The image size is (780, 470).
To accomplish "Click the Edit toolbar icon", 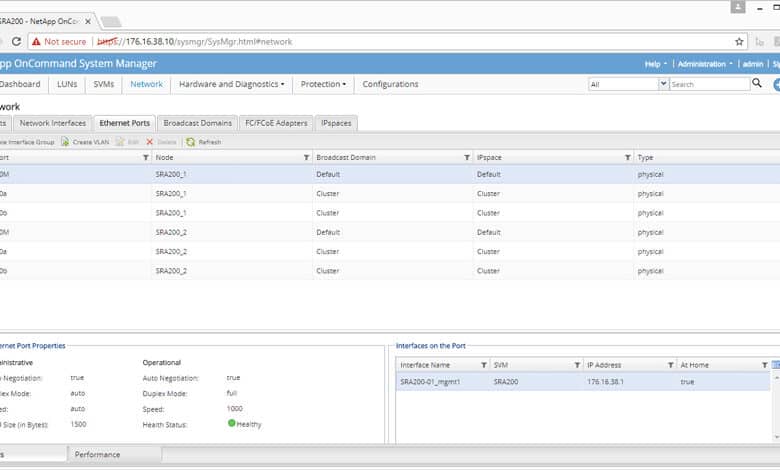I will click(120, 142).
